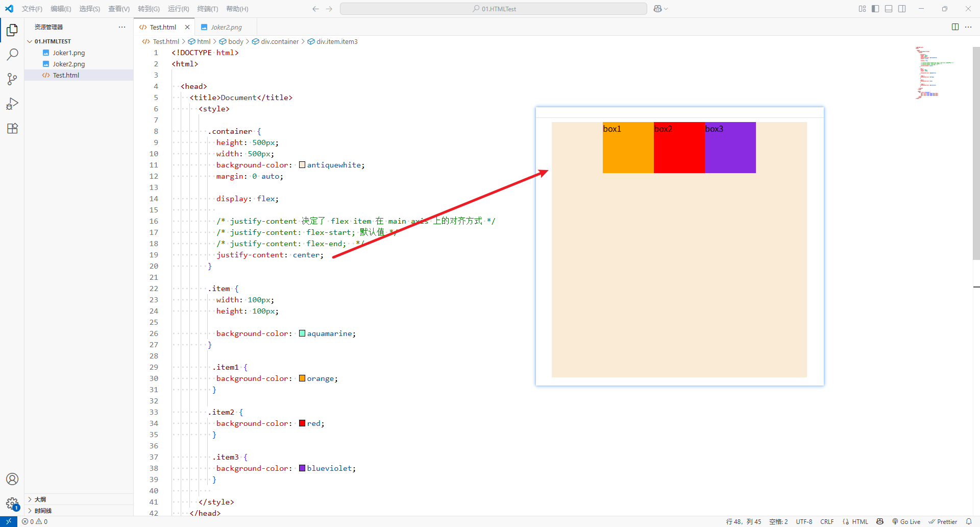This screenshot has height=527, width=980.
Task: Open the 查看(V) menu
Action: pyautogui.click(x=119, y=9)
